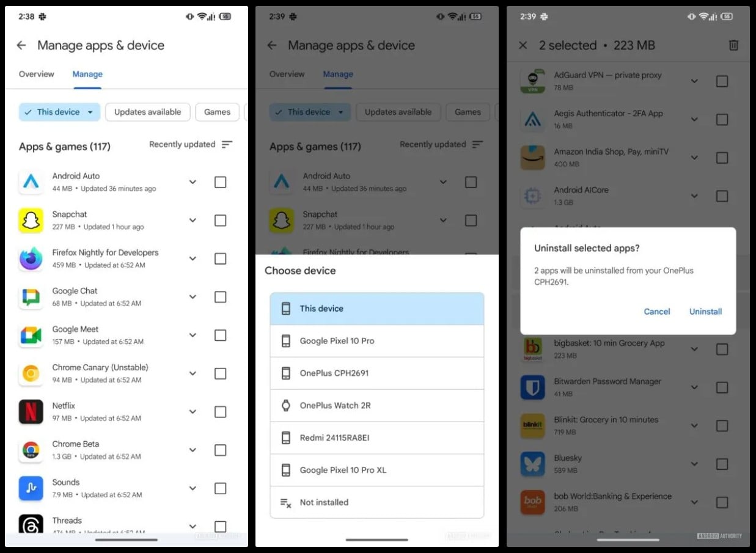
Task: Check the Google Chat checkbox
Action: (x=220, y=297)
